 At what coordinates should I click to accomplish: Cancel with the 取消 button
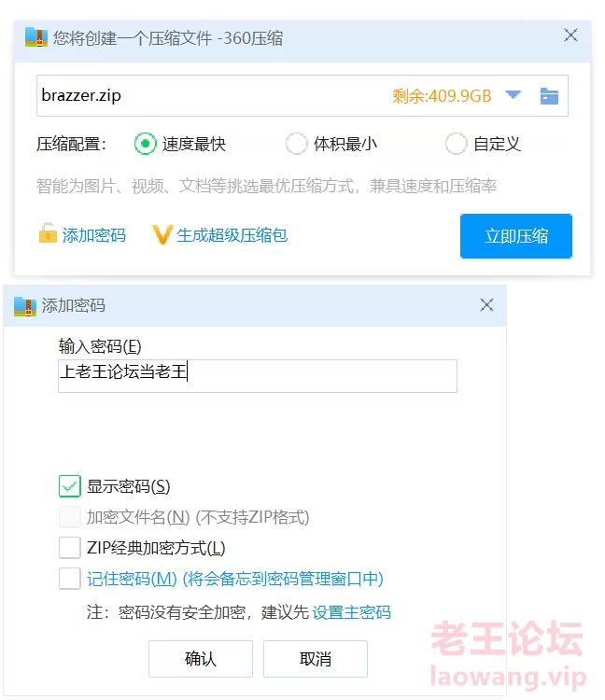coord(316,659)
